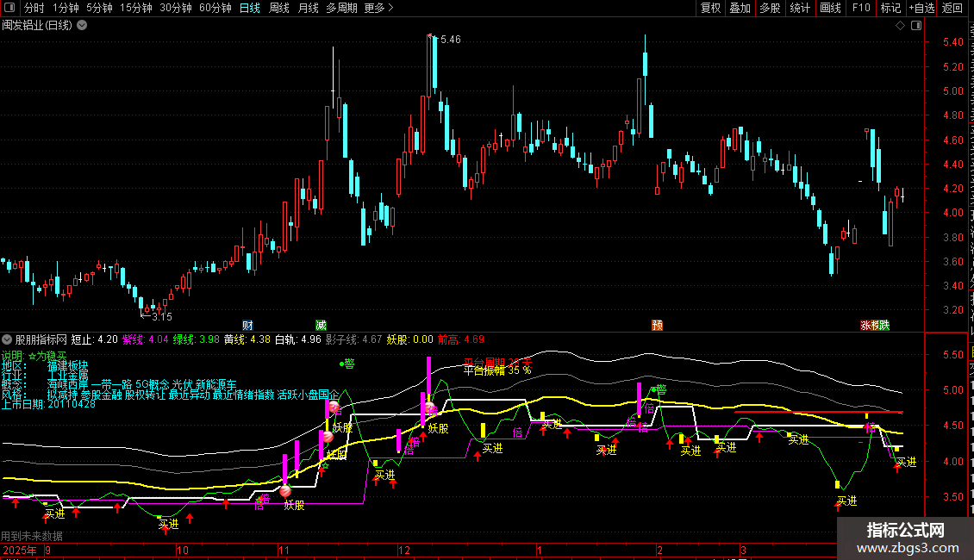Select the 60分钟 period

[x=215, y=8]
